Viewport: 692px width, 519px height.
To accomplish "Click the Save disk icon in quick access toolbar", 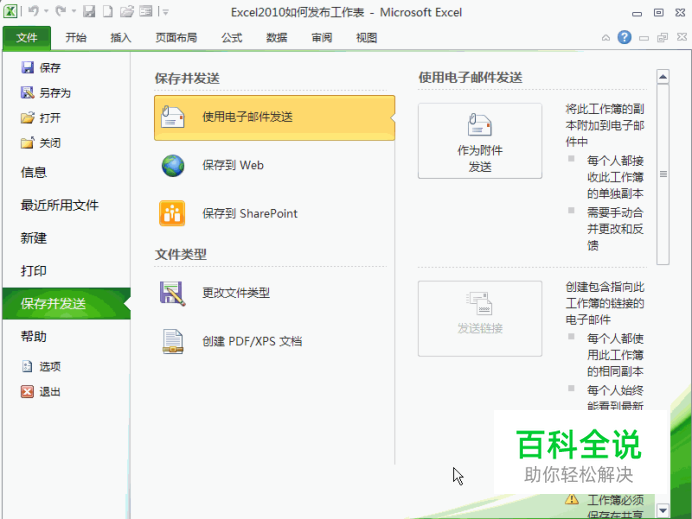I will pos(89,11).
